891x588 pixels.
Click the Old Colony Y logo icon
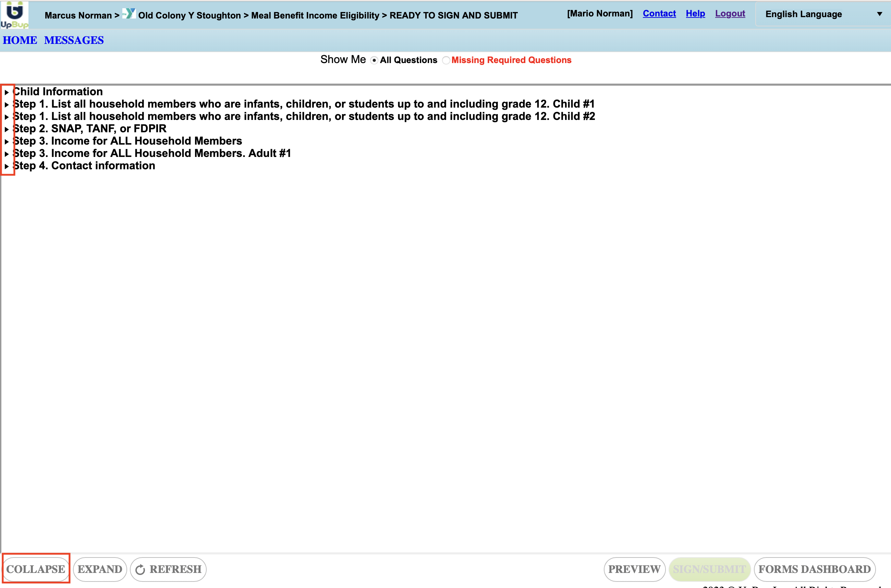[129, 14]
